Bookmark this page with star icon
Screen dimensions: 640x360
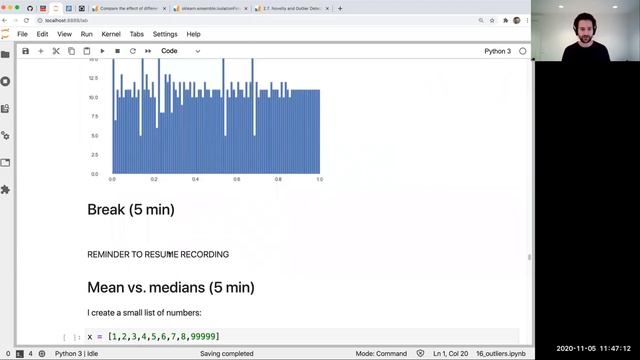click(x=492, y=20)
